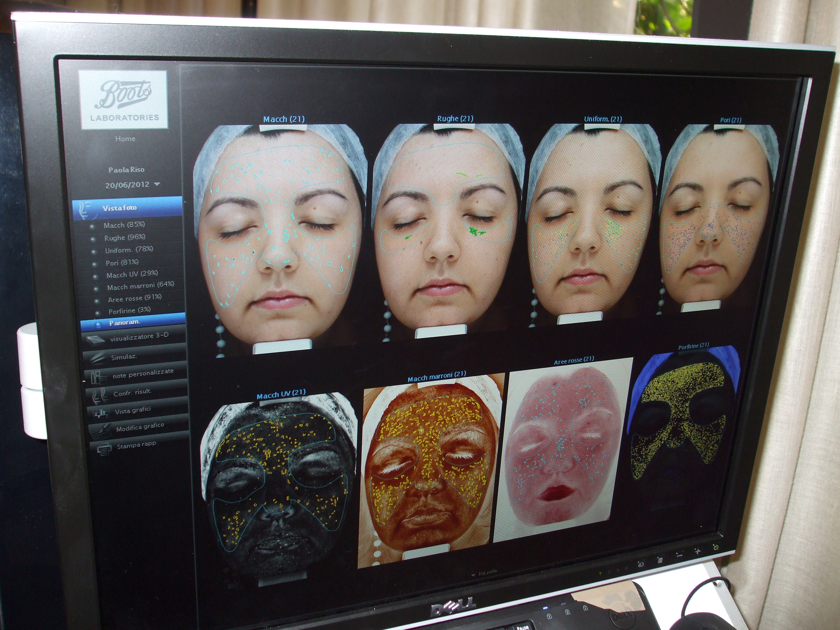
Task: Switch to the Vista grafici label
Action: click(x=133, y=411)
